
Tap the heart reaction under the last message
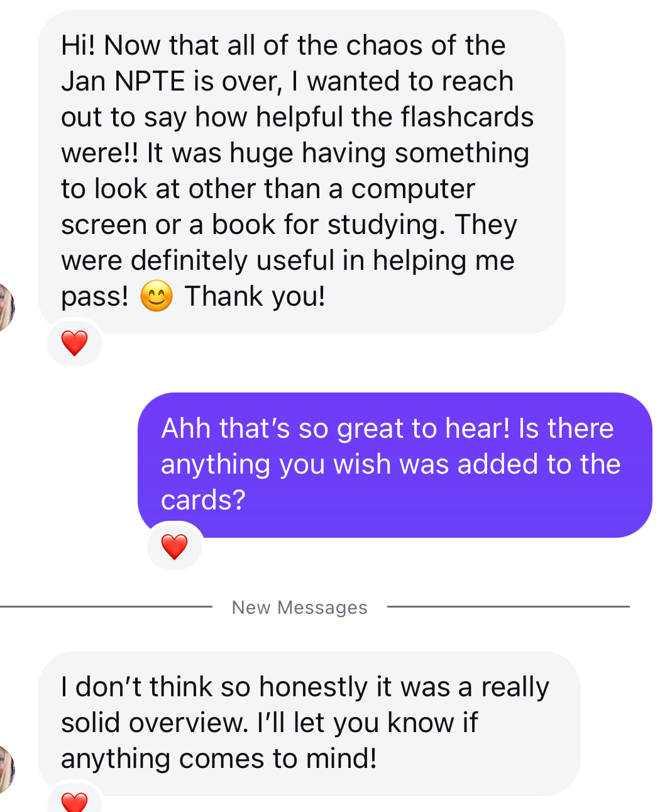coord(74,801)
